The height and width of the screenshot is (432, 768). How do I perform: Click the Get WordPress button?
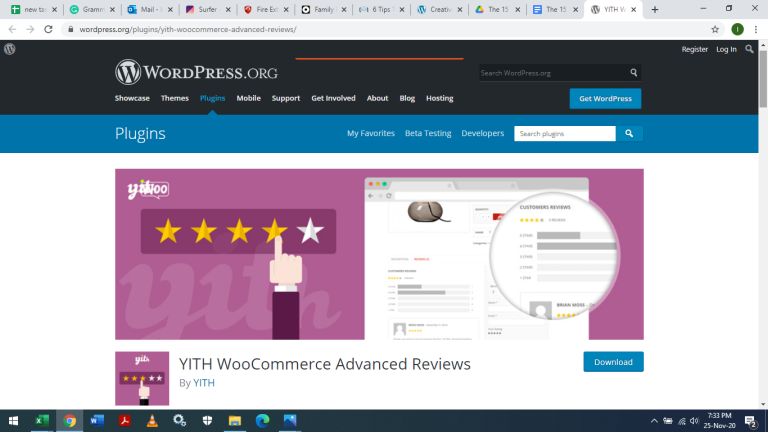point(605,98)
